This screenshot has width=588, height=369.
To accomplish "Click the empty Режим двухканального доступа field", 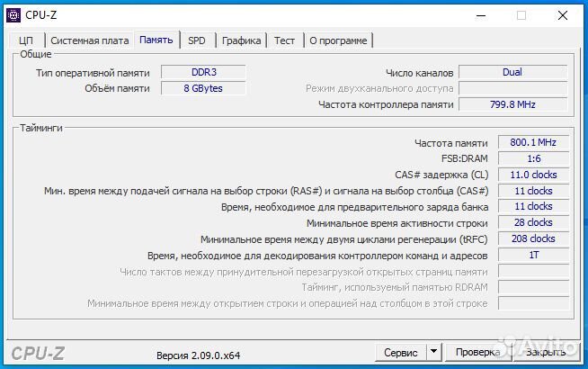I will pyautogui.click(x=512, y=88).
